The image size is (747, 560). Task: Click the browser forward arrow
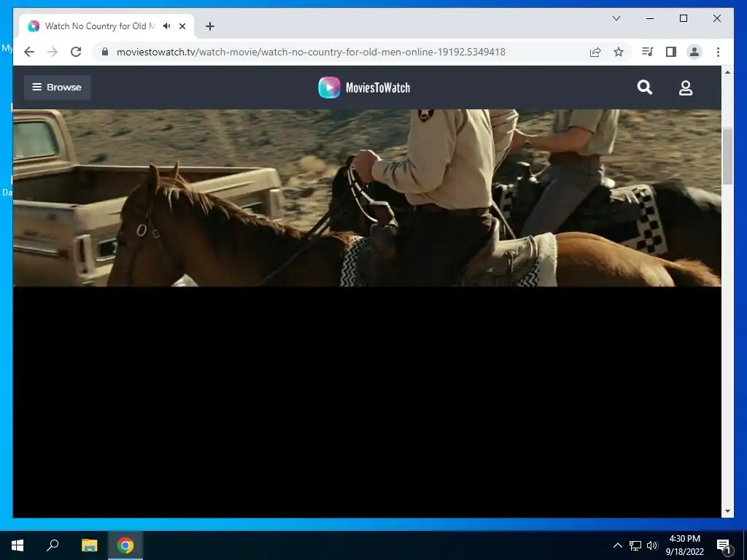[x=53, y=52]
